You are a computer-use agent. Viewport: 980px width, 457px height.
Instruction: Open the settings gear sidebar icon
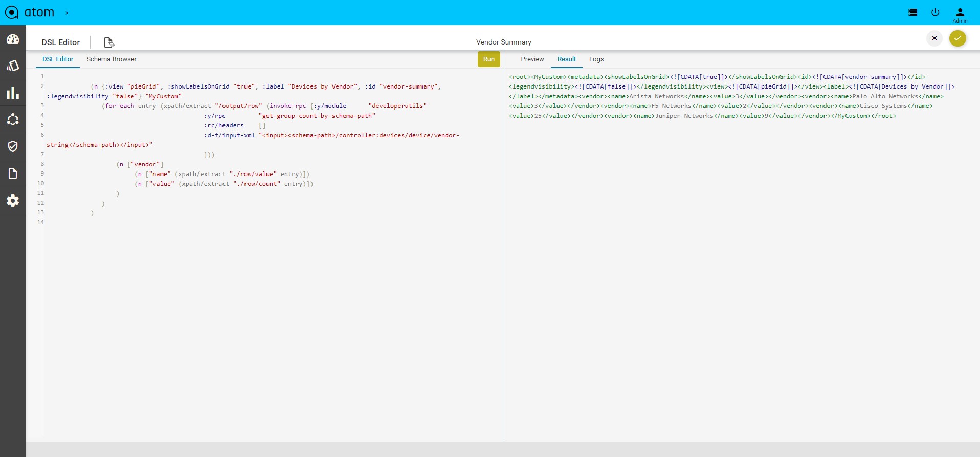point(13,201)
